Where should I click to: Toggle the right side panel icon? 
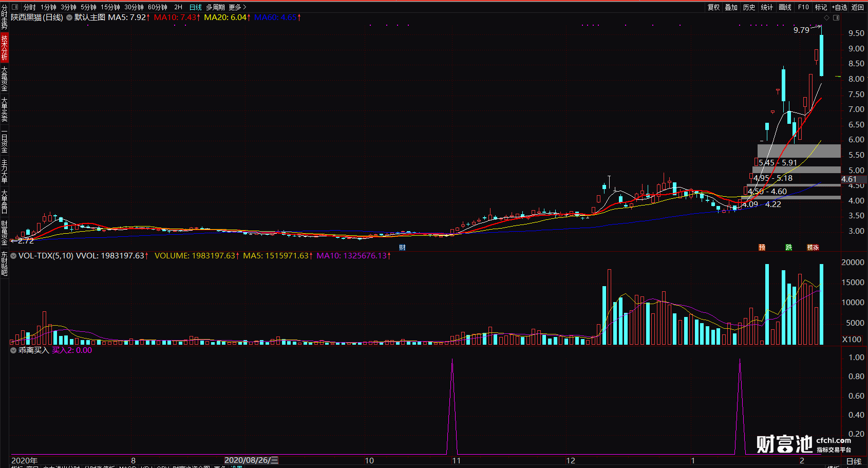(836, 18)
